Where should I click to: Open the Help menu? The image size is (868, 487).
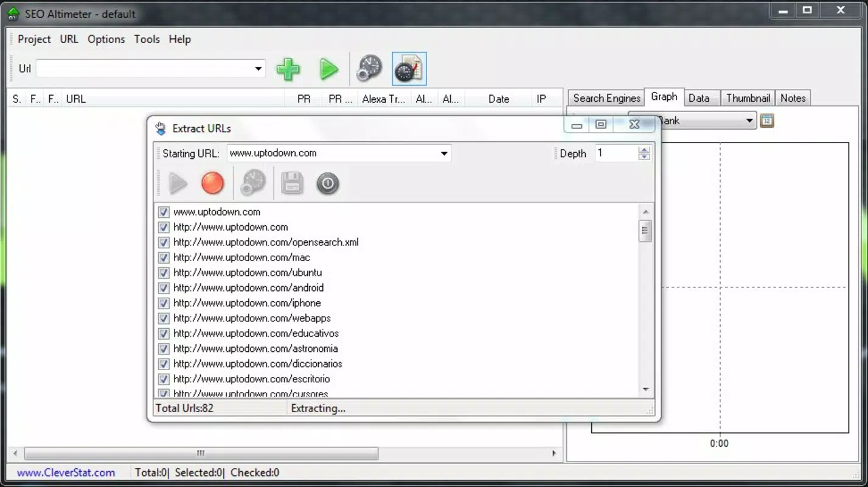(179, 39)
